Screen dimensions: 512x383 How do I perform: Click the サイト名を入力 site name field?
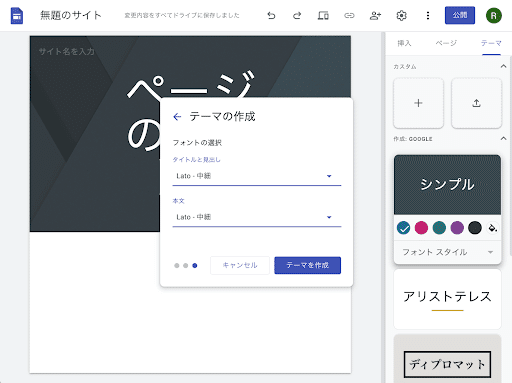coord(67,52)
